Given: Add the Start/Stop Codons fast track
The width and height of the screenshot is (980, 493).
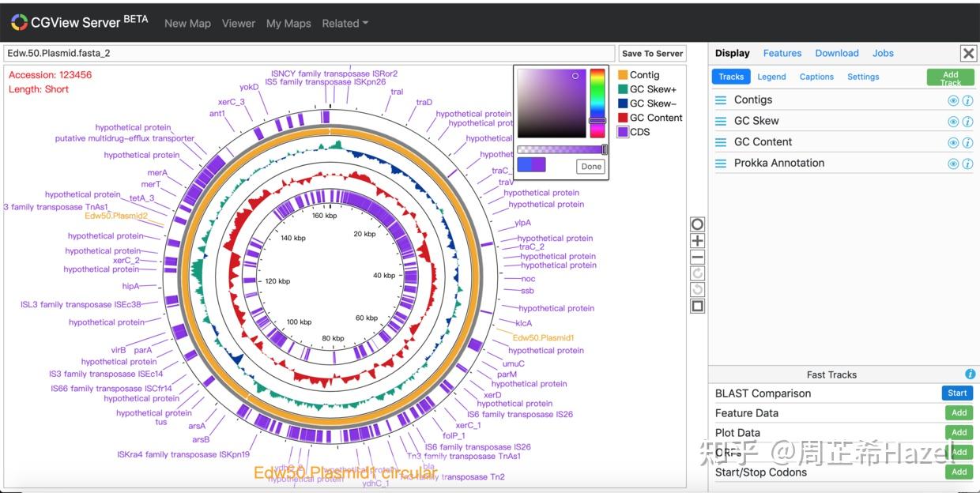Looking at the screenshot, I should click(x=959, y=472).
